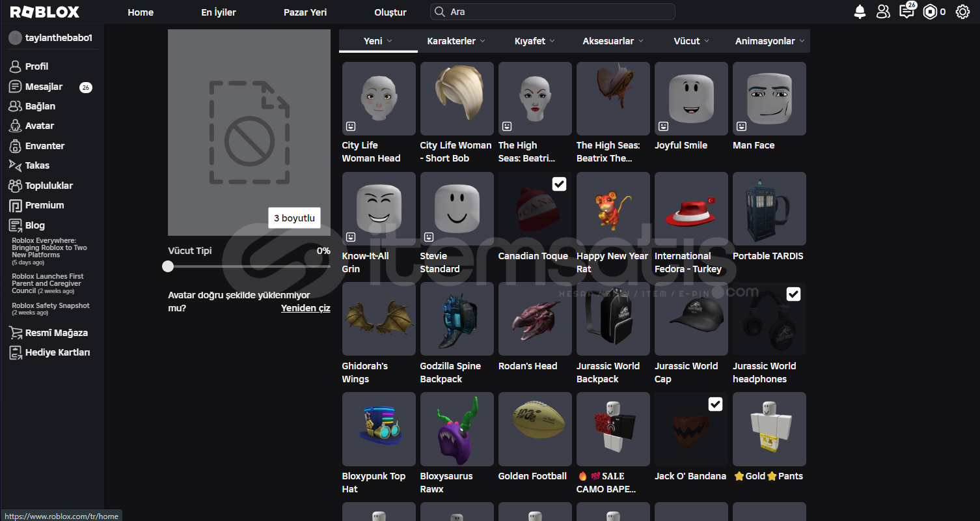The image size is (980, 521).
Task: Click the SALE CAMO BAPE item name
Action: 606,483
